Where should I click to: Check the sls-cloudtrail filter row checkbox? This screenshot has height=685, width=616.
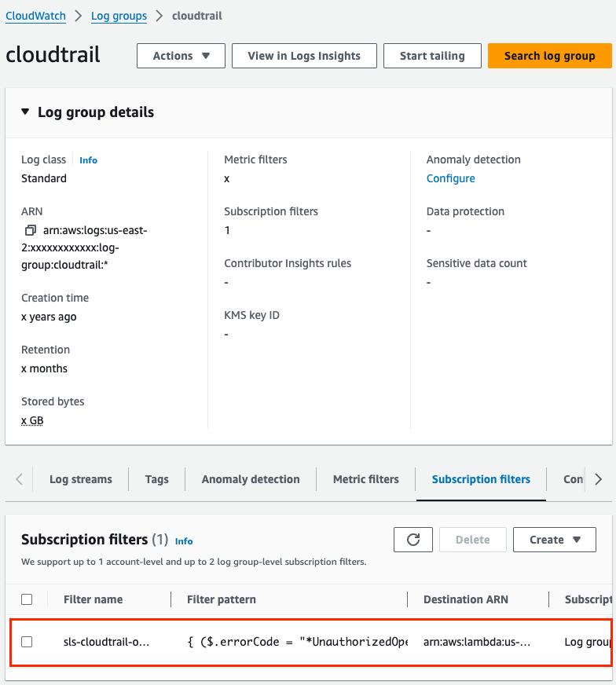(x=27, y=642)
